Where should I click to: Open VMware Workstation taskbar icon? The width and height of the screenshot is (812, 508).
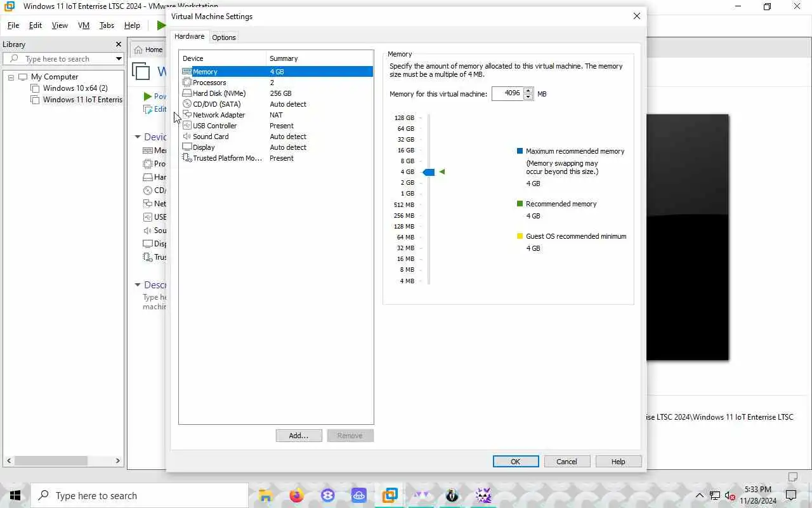click(x=390, y=495)
